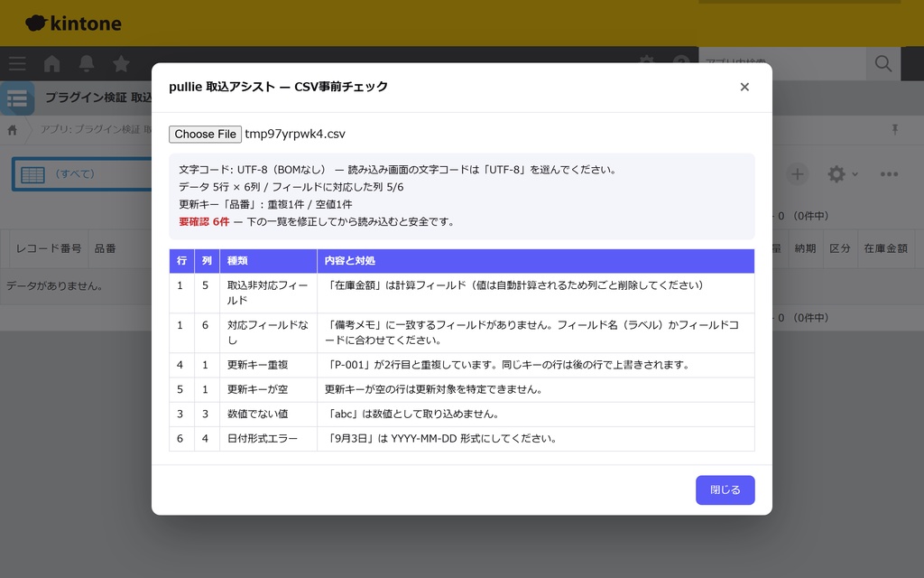Click the 「P-001」 duplicate key message
This screenshot has width=924, height=578.
[x=508, y=365]
